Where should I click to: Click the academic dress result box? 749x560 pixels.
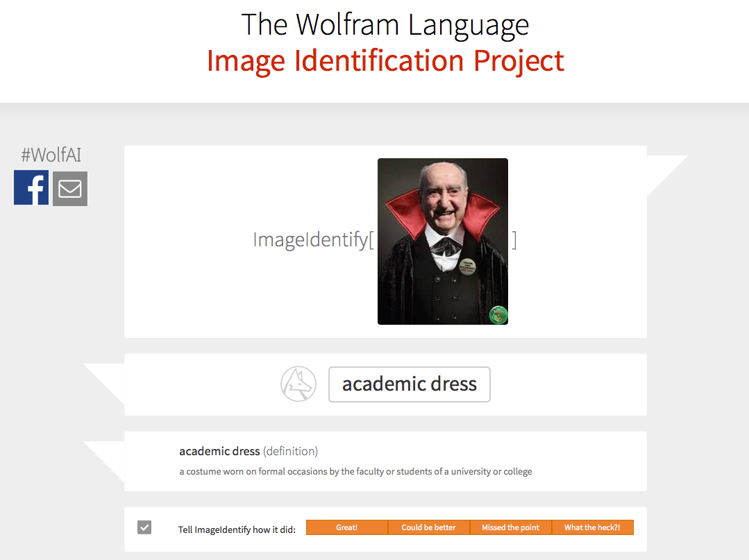[x=410, y=384]
